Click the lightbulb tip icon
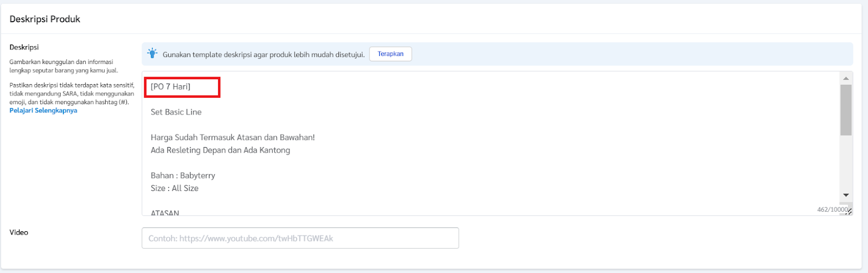 152,54
